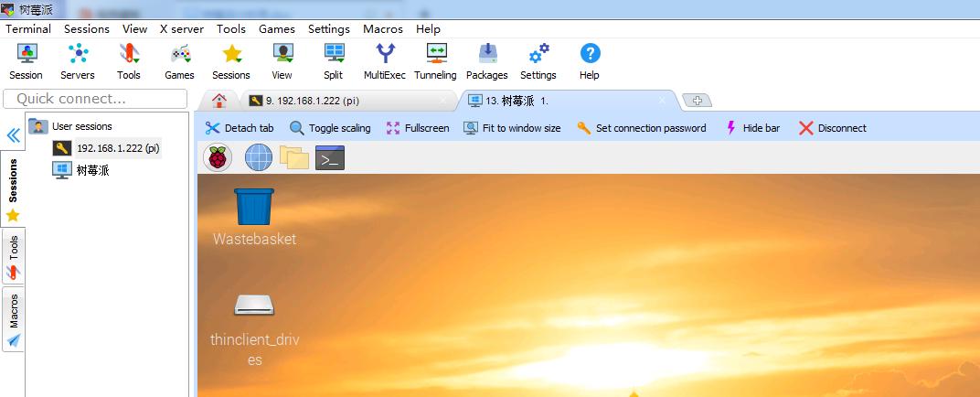The height and width of the screenshot is (397, 980).
Task: Launch the web browser globe icon
Action: [258, 157]
